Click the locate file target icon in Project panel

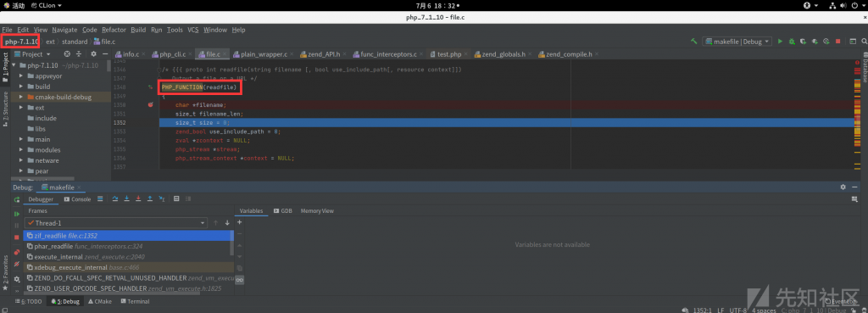67,54
